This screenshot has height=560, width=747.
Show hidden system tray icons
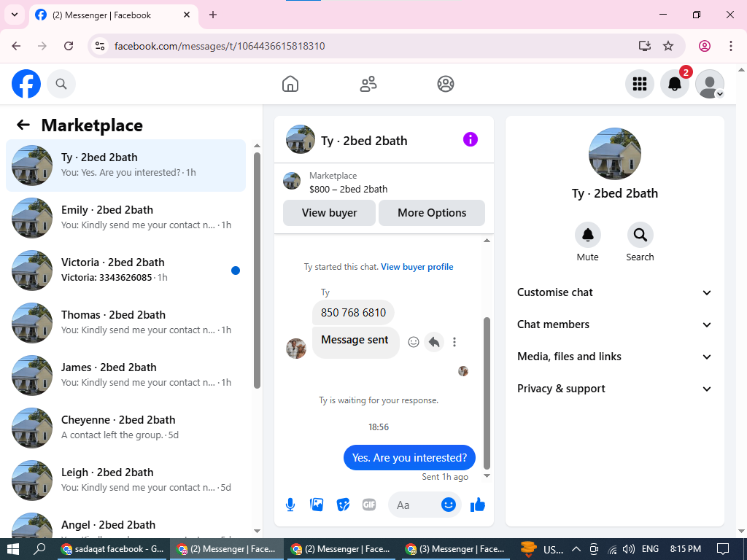coord(576,549)
